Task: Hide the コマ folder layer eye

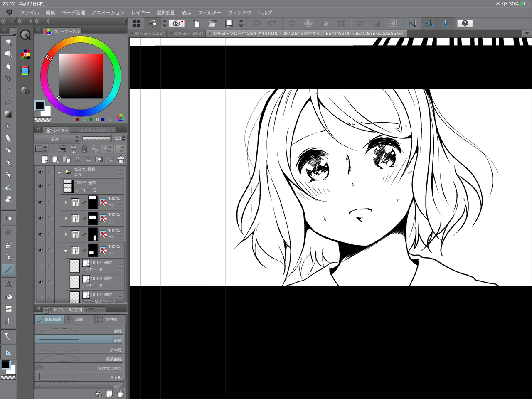Action: [40, 172]
